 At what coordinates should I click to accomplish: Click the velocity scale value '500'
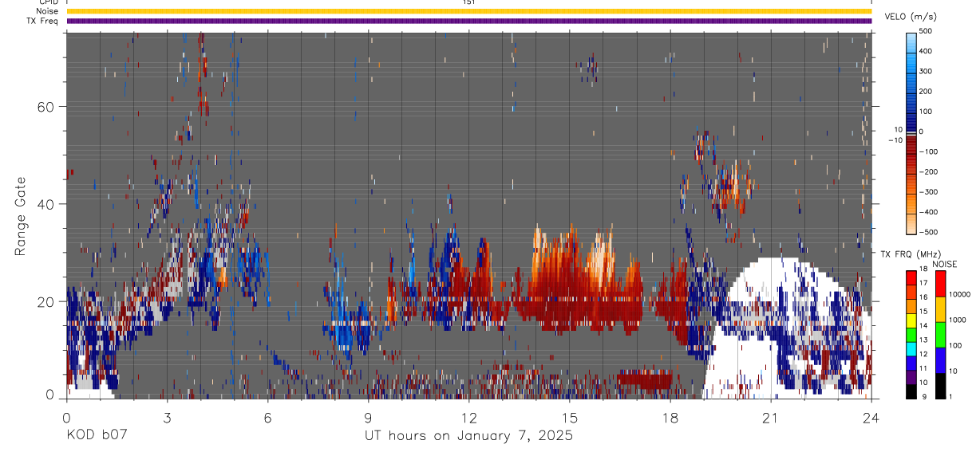coord(926,31)
